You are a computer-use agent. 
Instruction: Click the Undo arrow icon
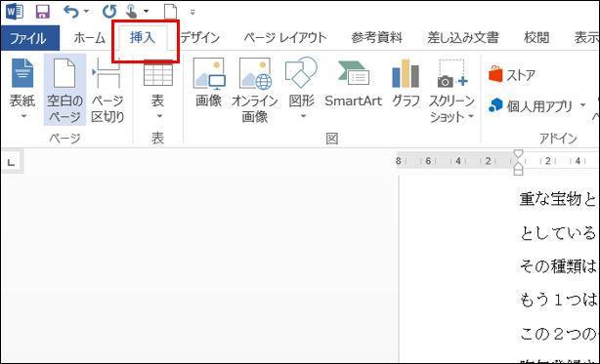(71, 12)
